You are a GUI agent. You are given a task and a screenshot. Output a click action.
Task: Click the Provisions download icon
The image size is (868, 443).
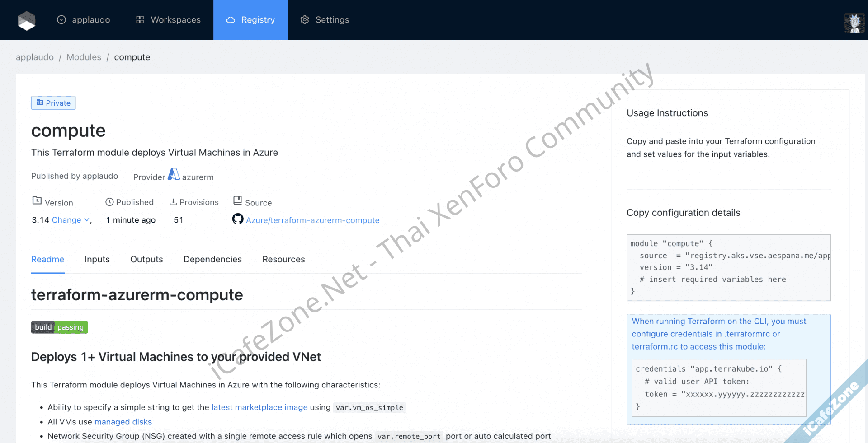173,202
